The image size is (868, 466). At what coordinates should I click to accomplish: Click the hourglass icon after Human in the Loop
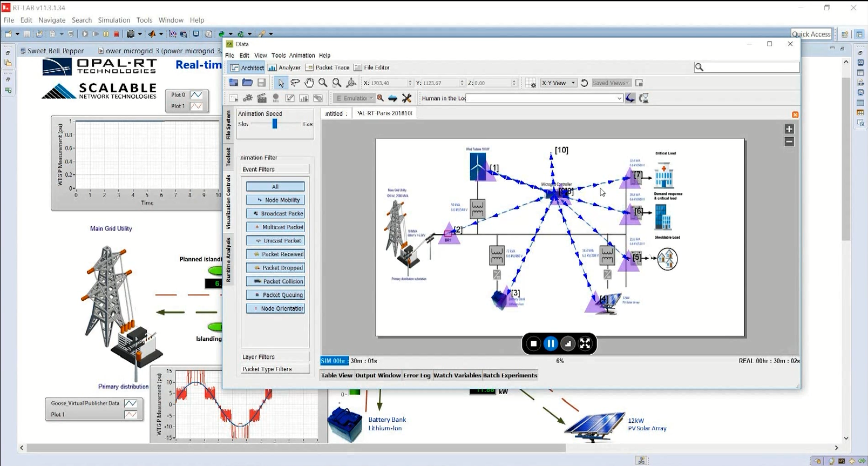click(643, 98)
